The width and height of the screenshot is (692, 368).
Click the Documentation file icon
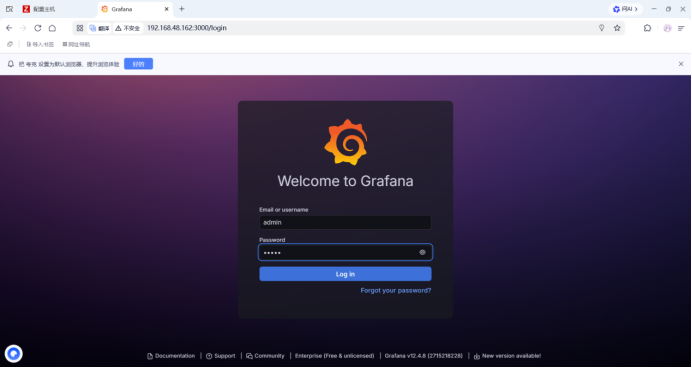(x=150, y=356)
